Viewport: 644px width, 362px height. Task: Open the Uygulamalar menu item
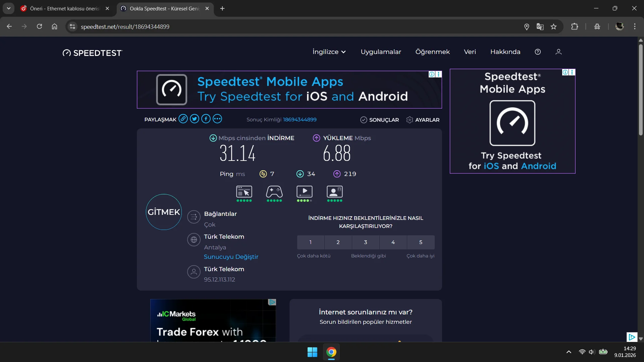click(381, 52)
